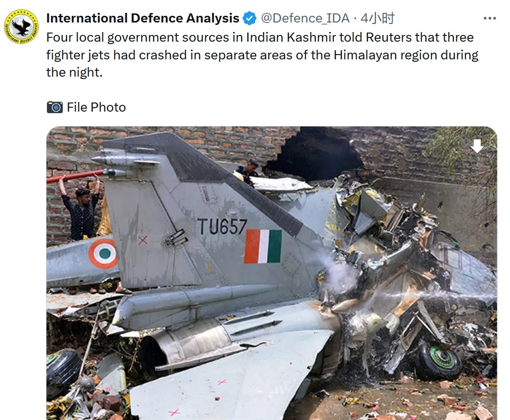Viewport: 510px width, 420px height.
Task: Click the blue verified badge icon
Action: click(x=250, y=18)
